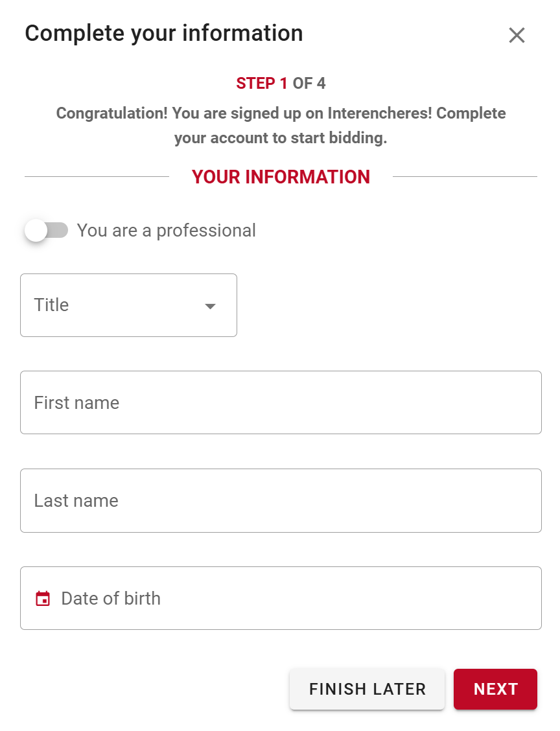
Task: Proceed with the red Next button
Action: pyautogui.click(x=495, y=689)
